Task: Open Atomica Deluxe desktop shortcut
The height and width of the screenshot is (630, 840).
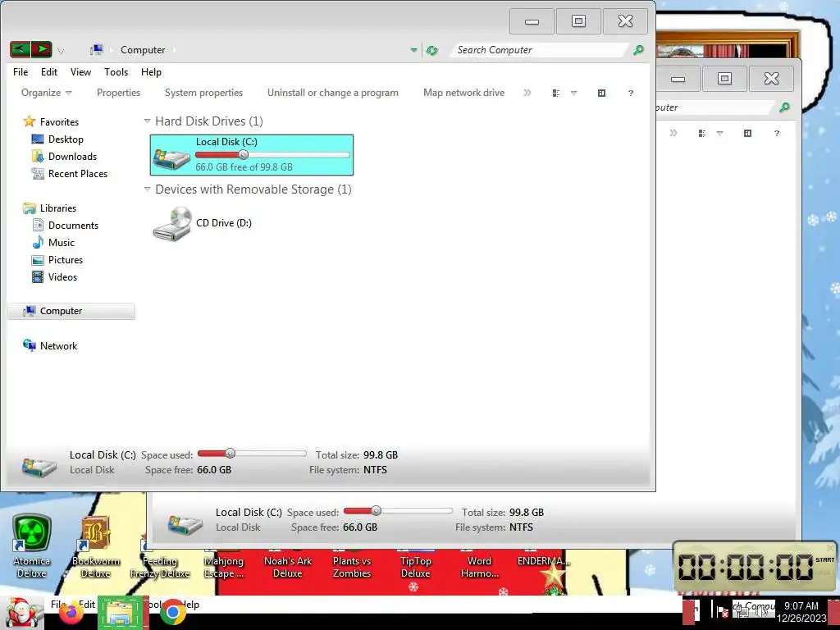Action: click(32, 546)
